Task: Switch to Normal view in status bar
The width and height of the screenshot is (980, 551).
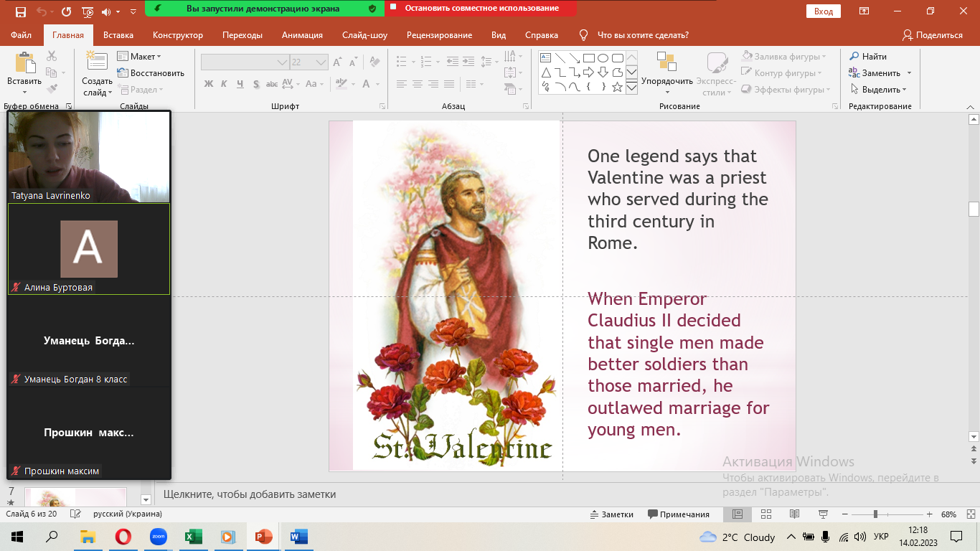Action: click(x=737, y=514)
